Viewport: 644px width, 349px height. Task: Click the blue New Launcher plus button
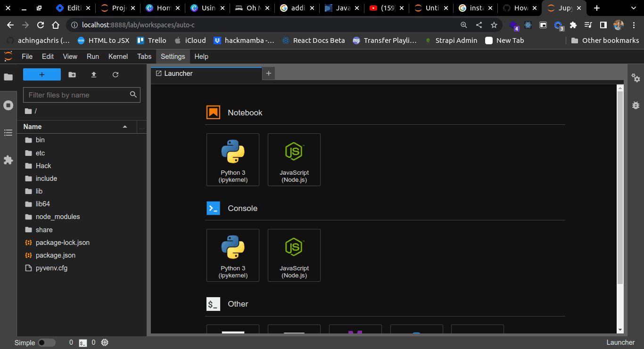point(42,74)
